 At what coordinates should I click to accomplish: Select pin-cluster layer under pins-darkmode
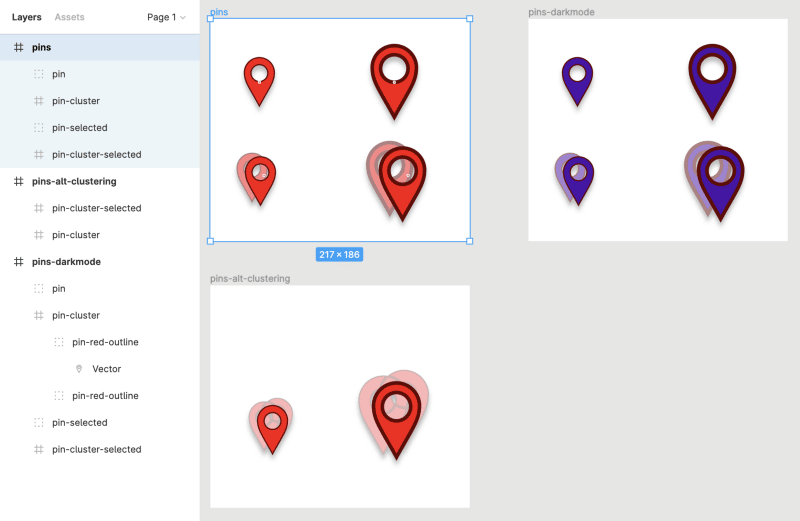click(99, 315)
